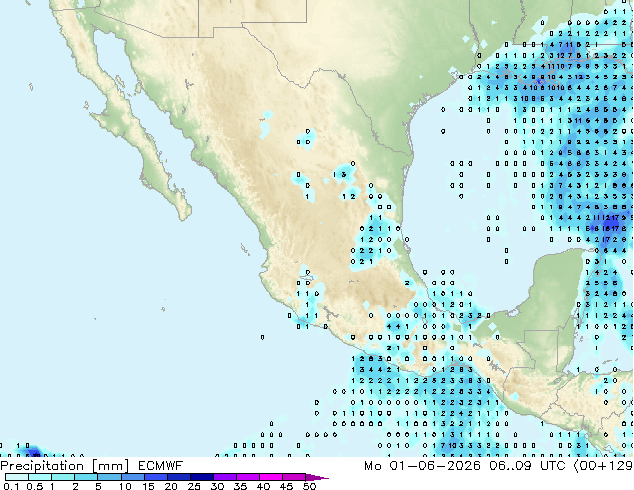Click the '25' legend value label
Screen dimensions: 634x490
click(194, 486)
